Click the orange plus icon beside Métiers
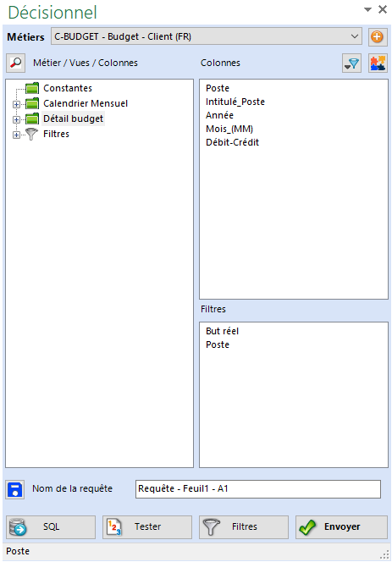Image resolution: width=392 pixels, height=562 pixels. 378,37
